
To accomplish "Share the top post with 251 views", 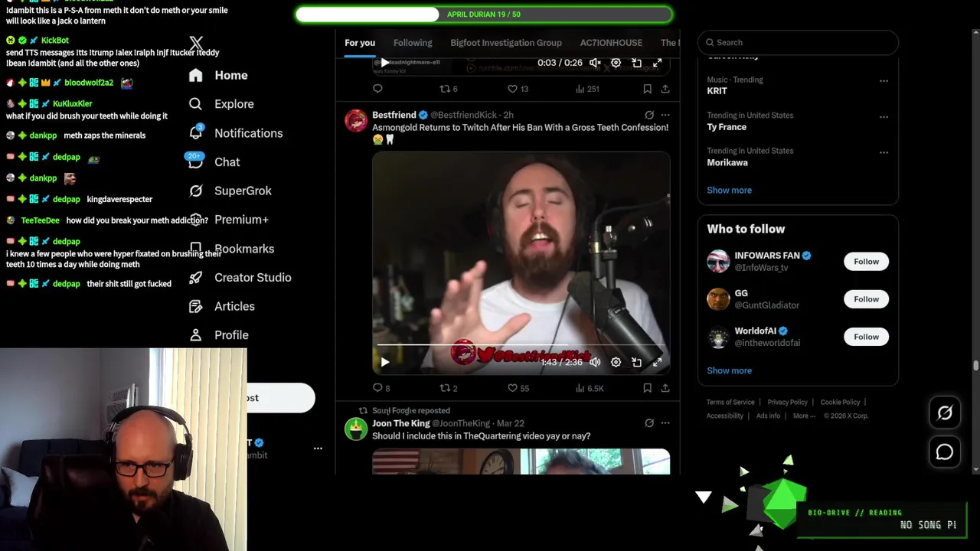I will coord(665,89).
